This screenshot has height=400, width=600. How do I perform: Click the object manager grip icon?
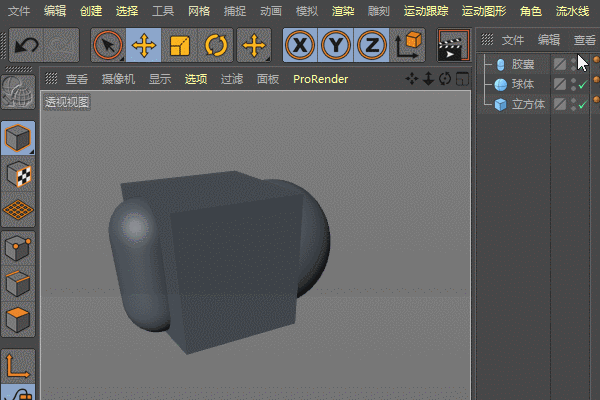(487, 39)
